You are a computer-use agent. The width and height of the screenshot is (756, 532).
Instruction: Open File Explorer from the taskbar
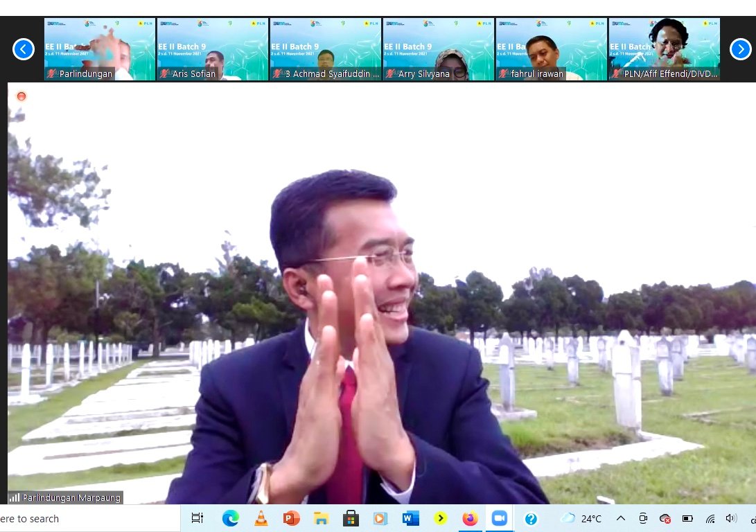coord(320,518)
